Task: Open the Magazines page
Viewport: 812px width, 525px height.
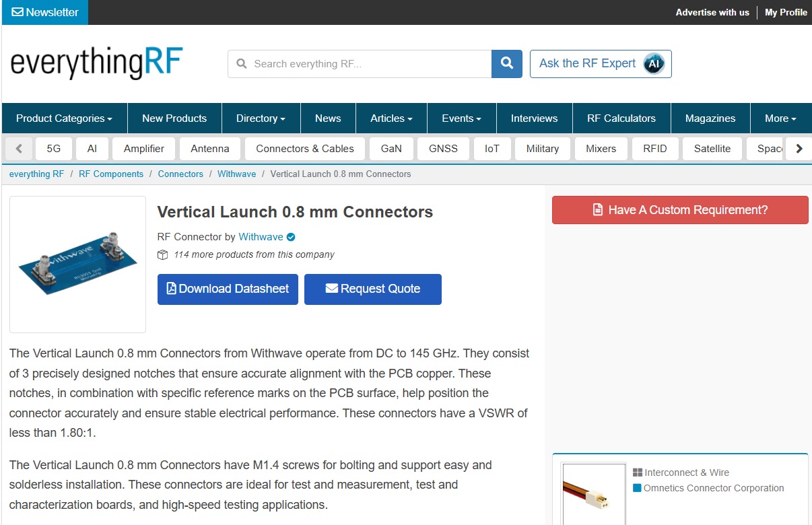Action: tap(710, 118)
